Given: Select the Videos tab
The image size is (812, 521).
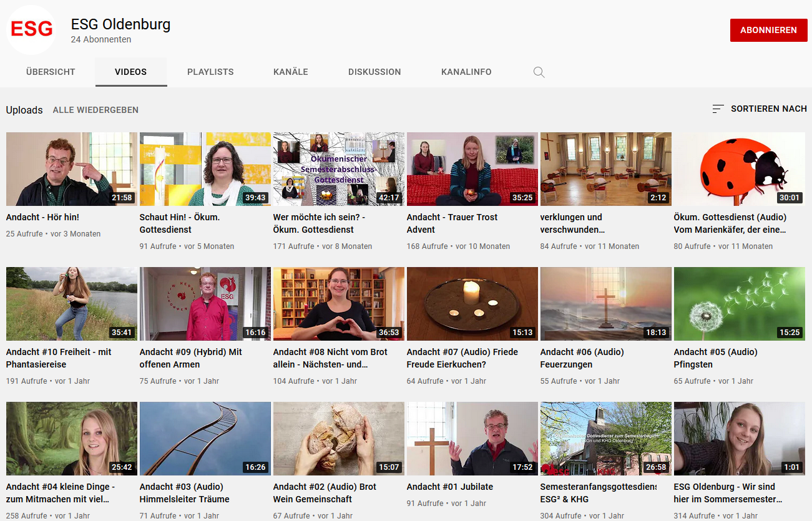Looking at the screenshot, I should coord(131,72).
